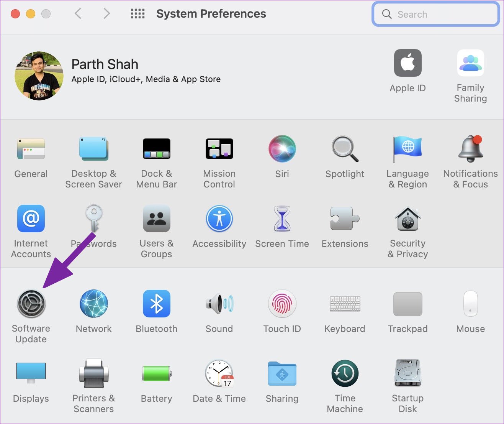Image resolution: width=504 pixels, height=424 pixels.
Task: Click 'Apple ID, iCloud+, Media & App Store' text
Action: (146, 79)
